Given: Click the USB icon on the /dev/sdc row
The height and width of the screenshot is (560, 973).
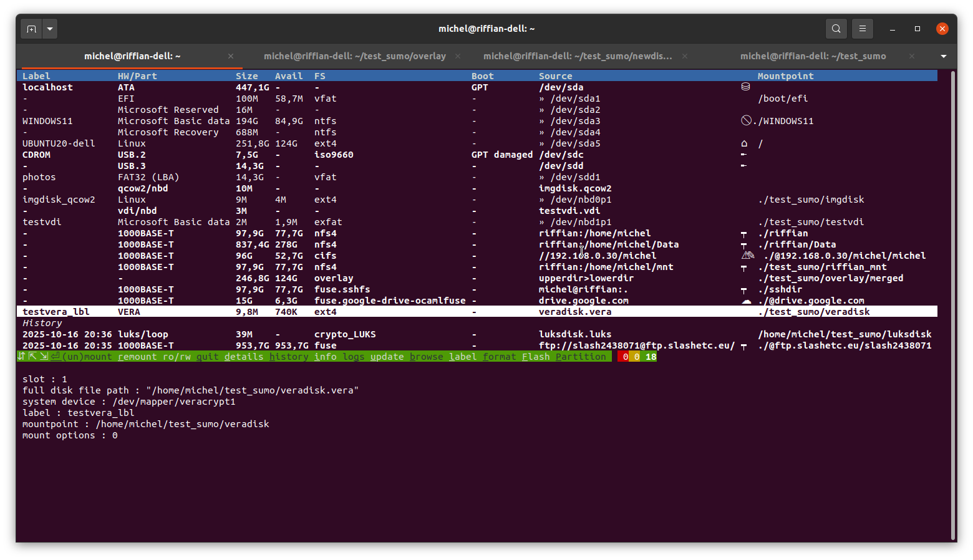Looking at the screenshot, I should tap(743, 154).
